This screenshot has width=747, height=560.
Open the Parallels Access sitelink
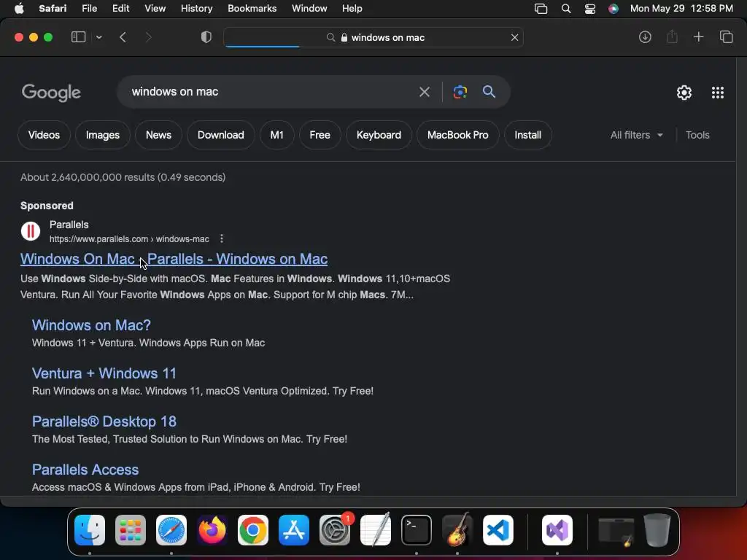coord(85,470)
